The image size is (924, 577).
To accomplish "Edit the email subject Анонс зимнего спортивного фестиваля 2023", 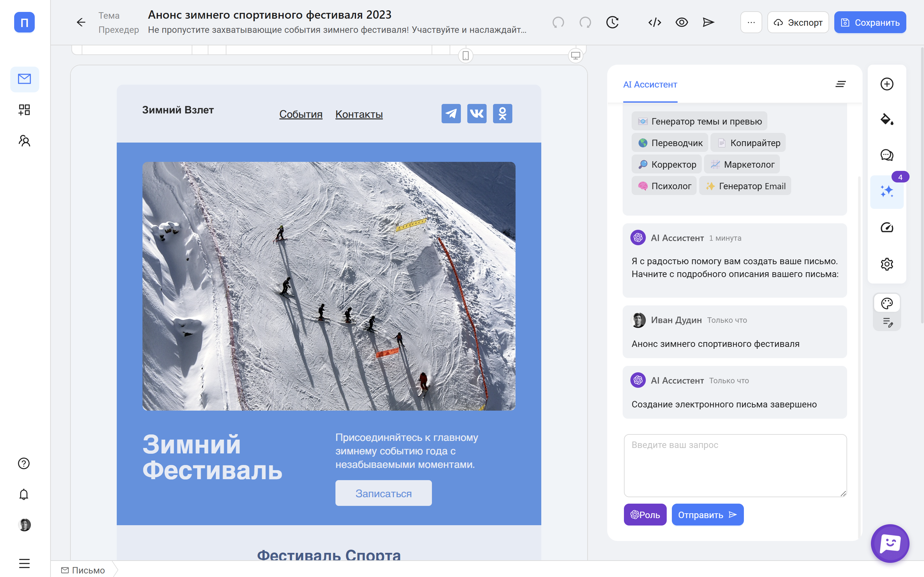I will click(270, 14).
